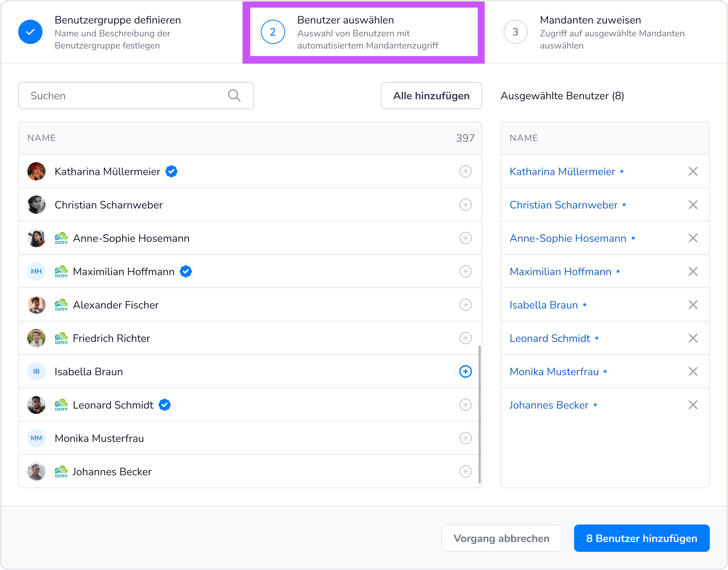Click the plus icon next to Katharina Müllermeier

pyautogui.click(x=465, y=171)
